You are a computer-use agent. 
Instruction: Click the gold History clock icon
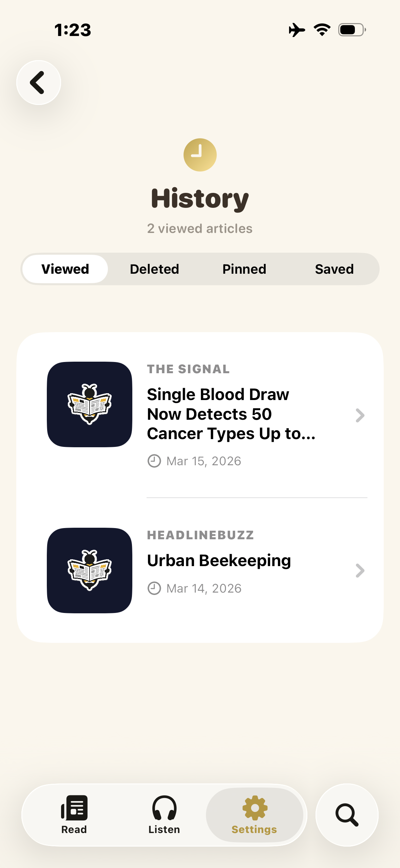200,155
